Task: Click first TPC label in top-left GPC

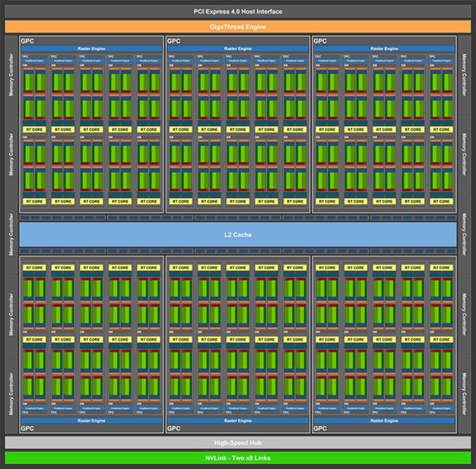Action: pos(25,56)
